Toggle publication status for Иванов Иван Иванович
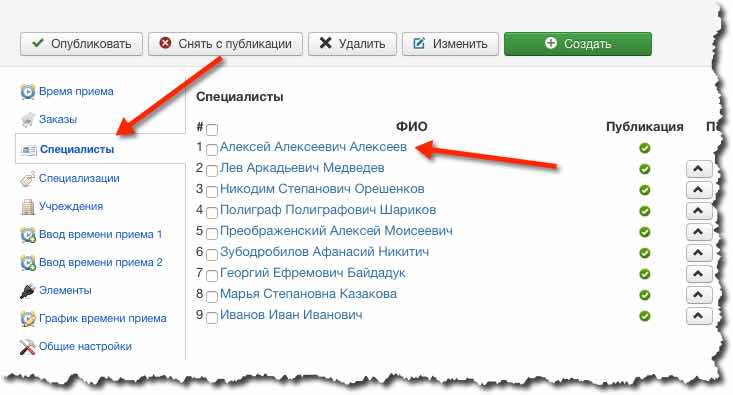This screenshot has width=733, height=395. [x=645, y=316]
